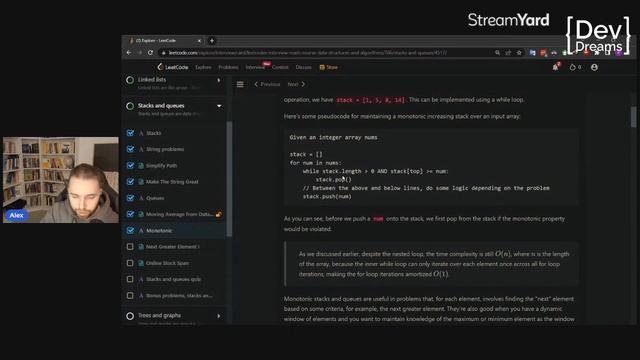Screen dimensions: 640x360
Task: Go to the Next lesson
Action: point(296,84)
